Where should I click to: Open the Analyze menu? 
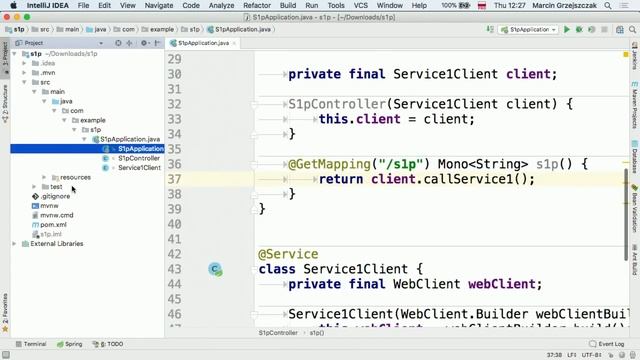[x=221, y=6]
